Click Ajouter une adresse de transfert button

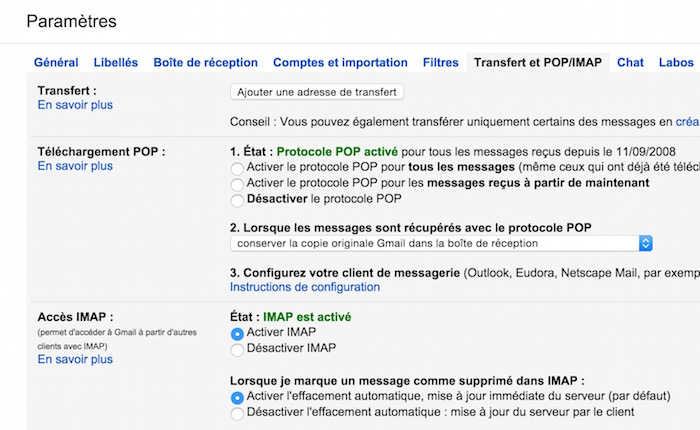point(316,92)
